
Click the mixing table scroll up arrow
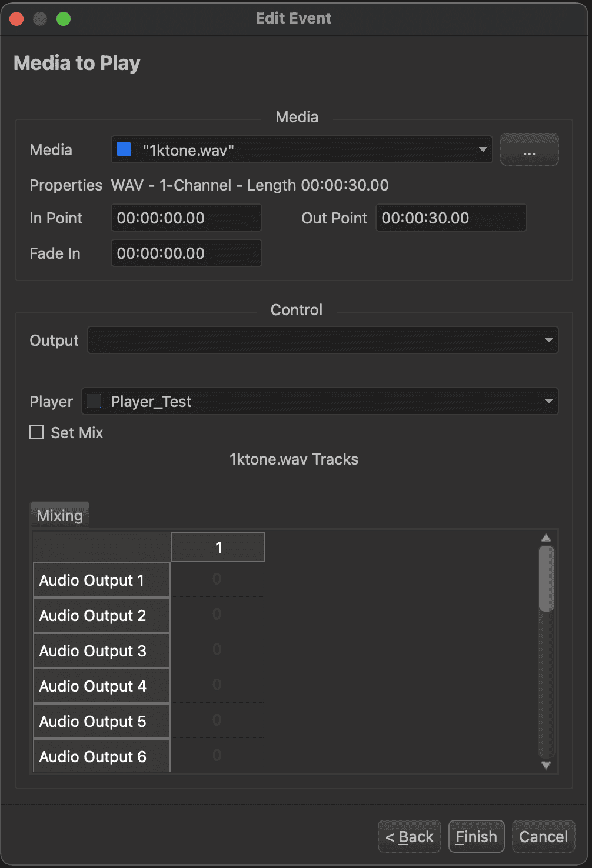(x=546, y=538)
